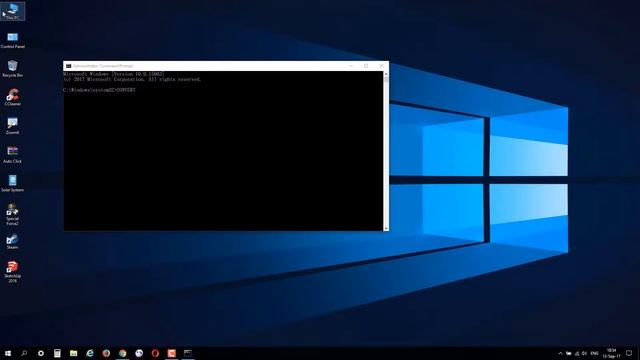Open the taskbar clock and calendar
This screenshot has width=640, height=360.
pos(611,353)
